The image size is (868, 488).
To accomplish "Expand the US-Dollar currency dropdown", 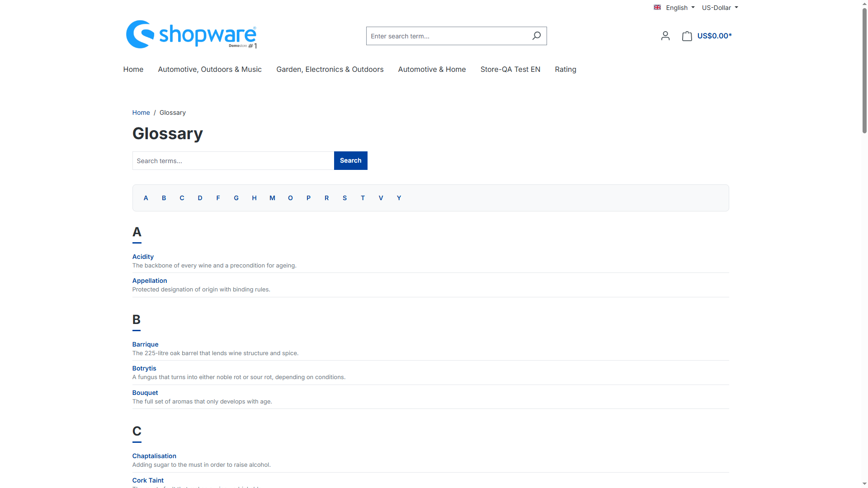I will [x=720, y=8].
